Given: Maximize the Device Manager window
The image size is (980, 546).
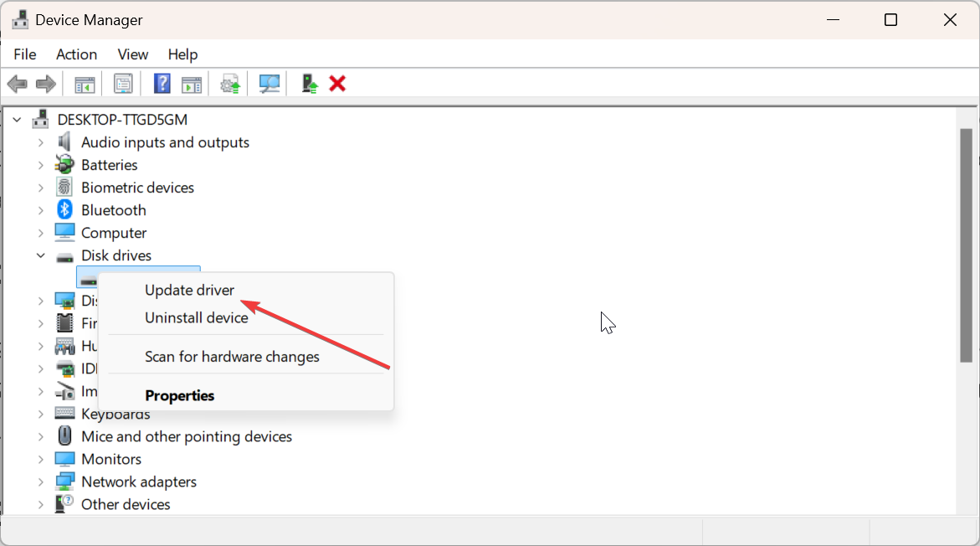Looking at the screenshot, I should point(890,20).
